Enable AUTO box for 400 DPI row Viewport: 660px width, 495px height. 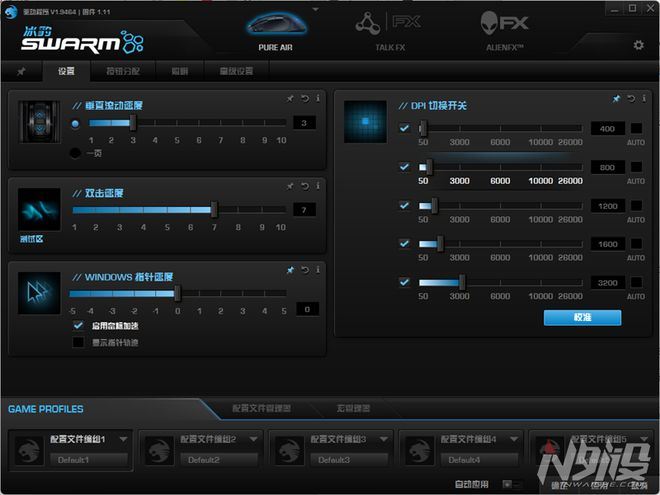click(636, 128)
